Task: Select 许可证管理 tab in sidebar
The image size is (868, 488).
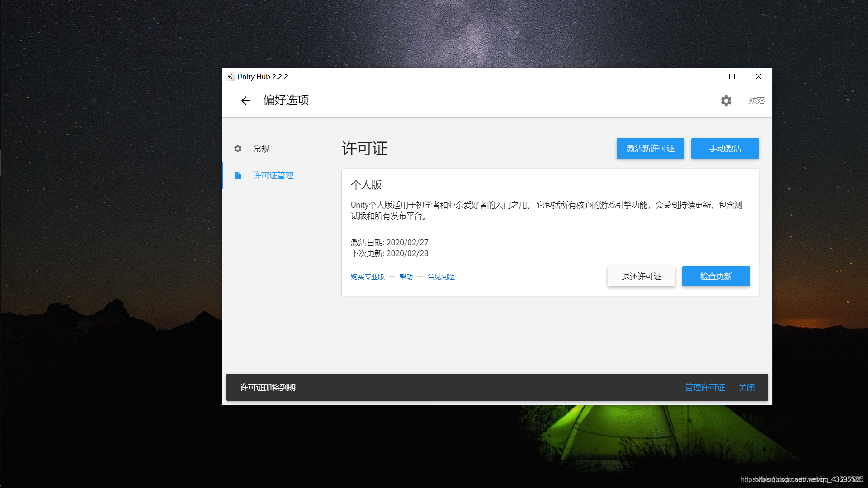Action: click(273, 176)
